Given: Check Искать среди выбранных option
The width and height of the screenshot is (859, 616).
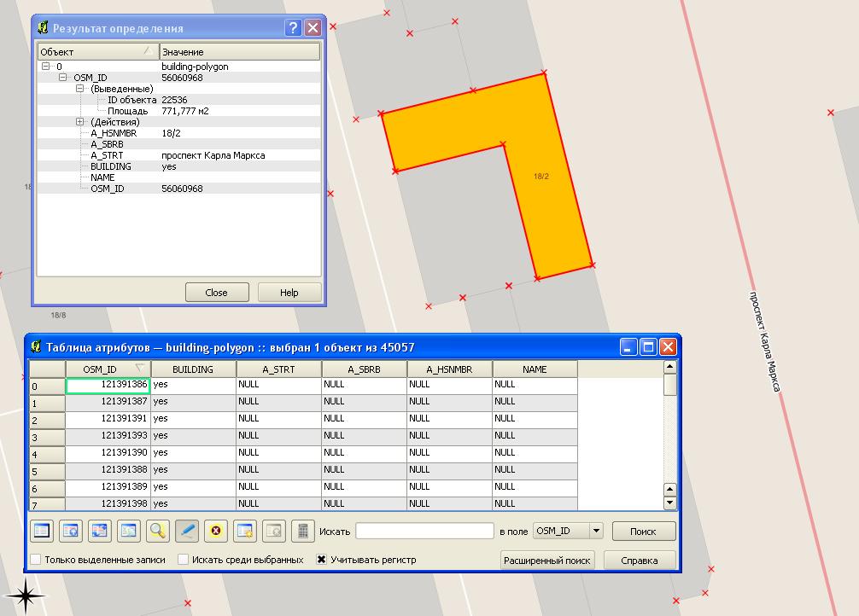Looking at the screenshot, I should [x=183, y=560].
